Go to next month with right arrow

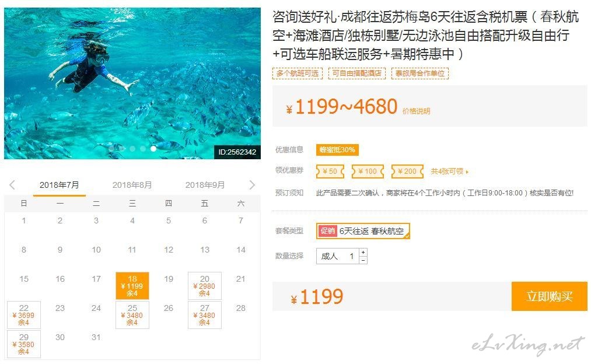pos(252,185)
